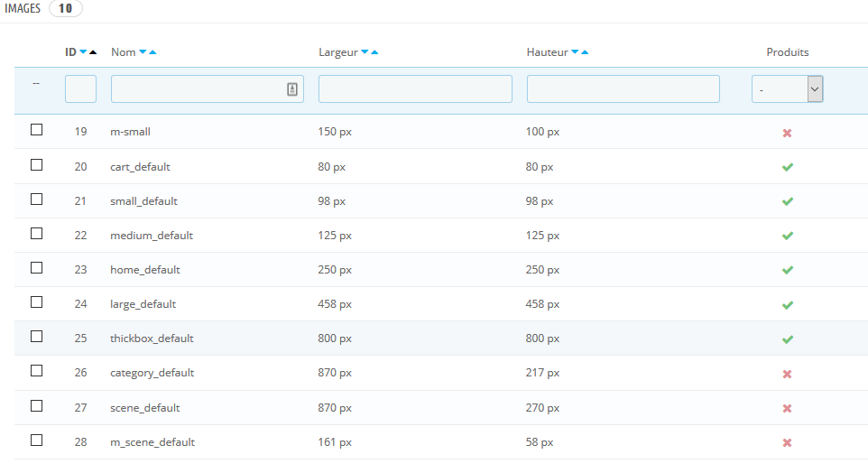This screenshot has width=868, height=473.
Task: Click red cross Produits status for scene_default
Action: [787, 408]
